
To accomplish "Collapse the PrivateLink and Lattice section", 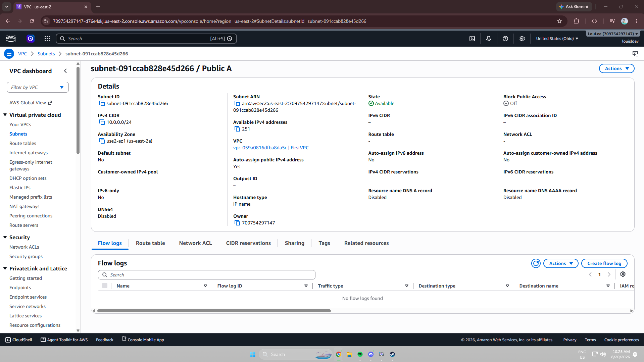I will (x=5, y=268).
